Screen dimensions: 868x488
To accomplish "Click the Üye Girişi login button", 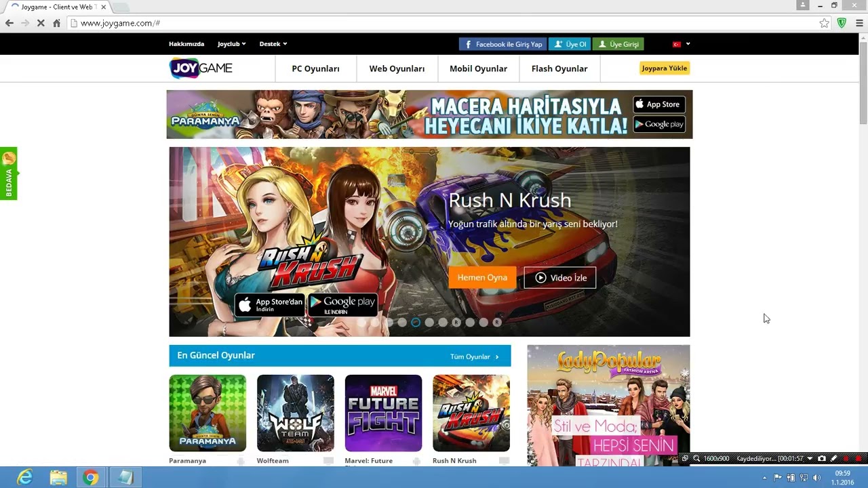I will (x=618, y=44).
